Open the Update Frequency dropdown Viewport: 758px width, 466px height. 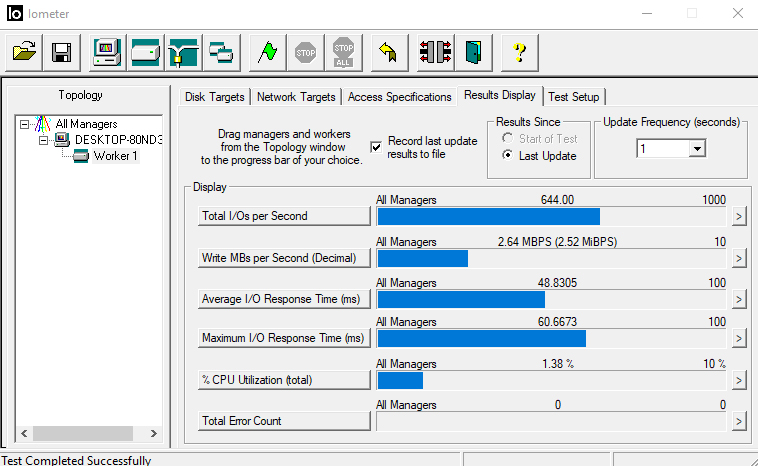click(697, 148)
